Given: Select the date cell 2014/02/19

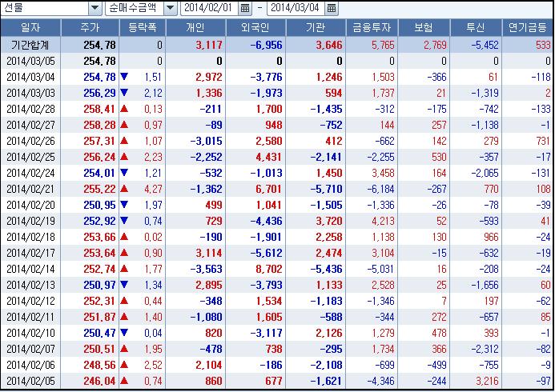Looking at the screenshot, I should 30,221.
